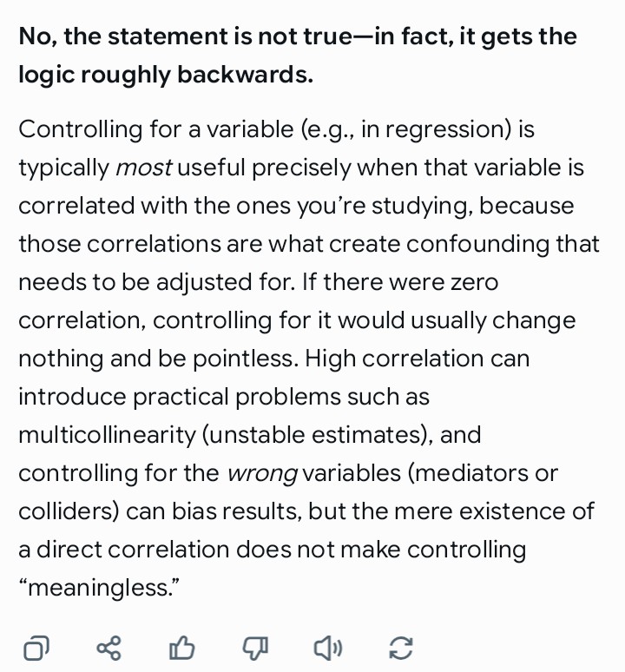The width and height of the screenshot is (625, 672).
Task: Click the bold heading 'No, the statement is not true'
Action: click(186, 36)
